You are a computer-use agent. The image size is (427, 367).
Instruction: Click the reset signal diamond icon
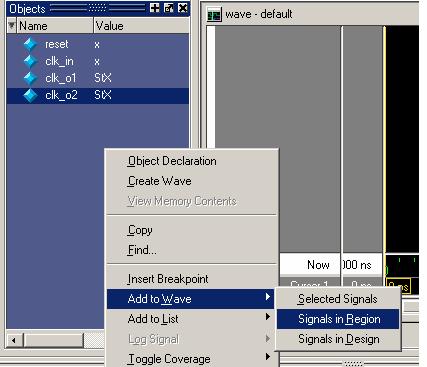point(30,45)
